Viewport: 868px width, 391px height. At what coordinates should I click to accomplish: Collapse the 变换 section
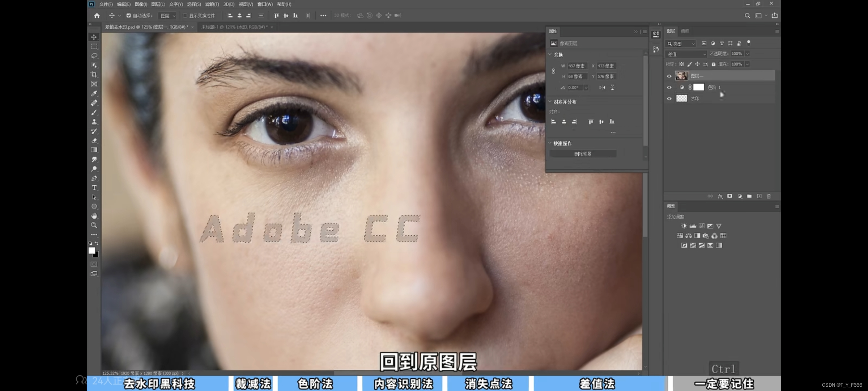click(x=550, y=54)
